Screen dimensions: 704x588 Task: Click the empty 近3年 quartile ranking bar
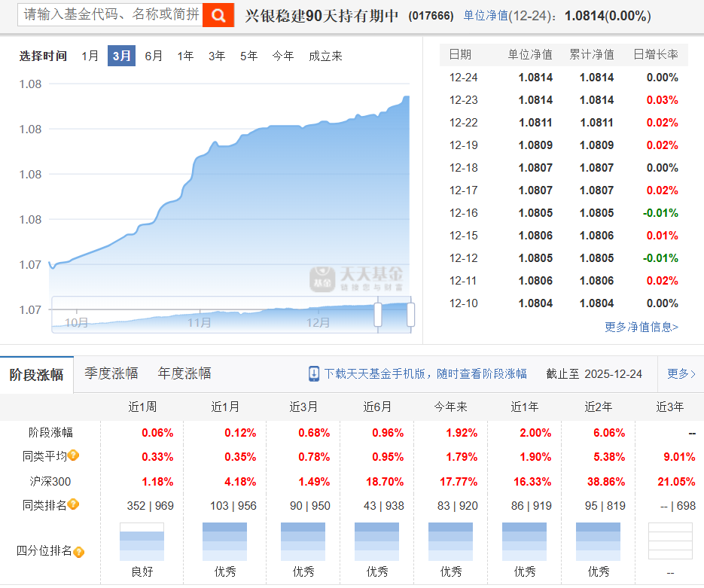(x=670, y=541)
